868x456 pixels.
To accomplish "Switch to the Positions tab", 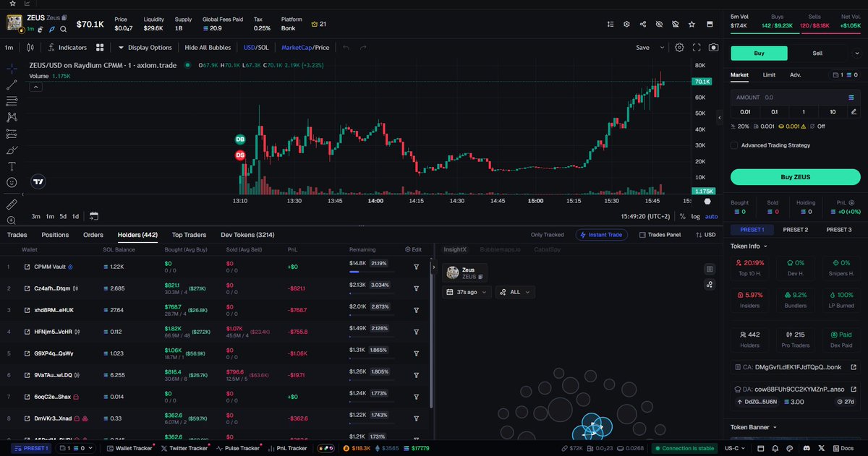I will [x=55, y=235].
